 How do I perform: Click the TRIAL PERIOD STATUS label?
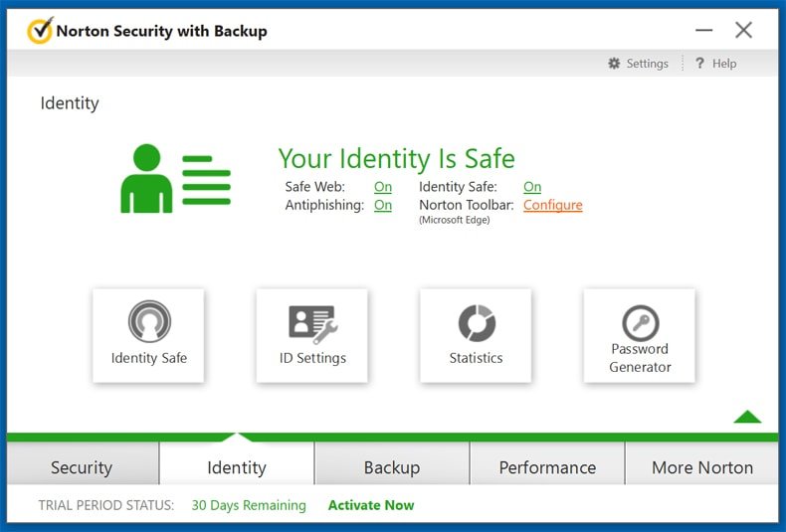[106, 505]
